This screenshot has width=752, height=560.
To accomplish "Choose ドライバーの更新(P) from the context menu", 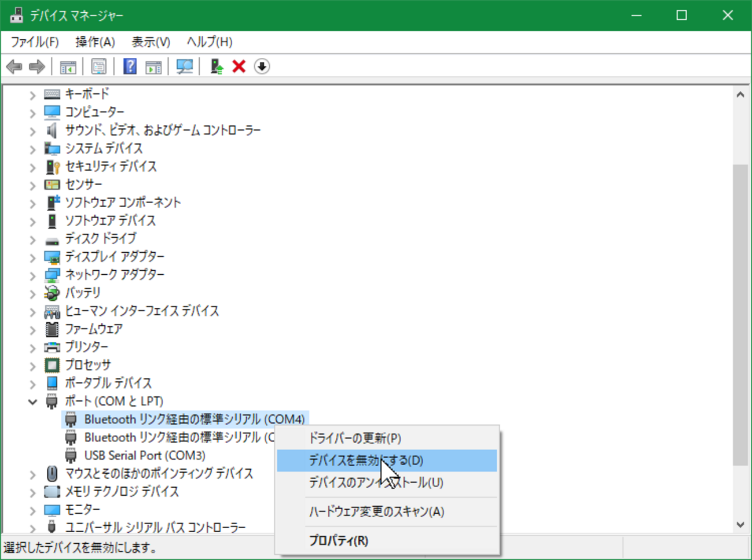I will click(354, 438).
